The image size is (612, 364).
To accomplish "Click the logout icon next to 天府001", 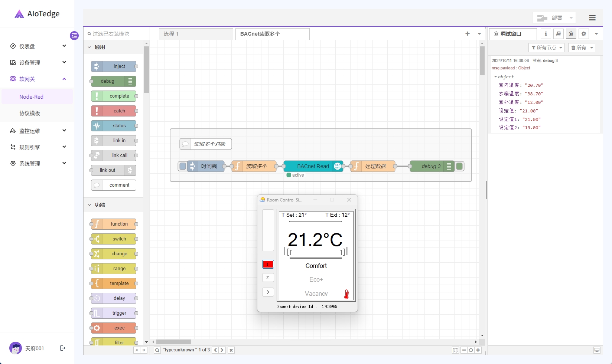I will pyautogui.click(x=63, y=348).
